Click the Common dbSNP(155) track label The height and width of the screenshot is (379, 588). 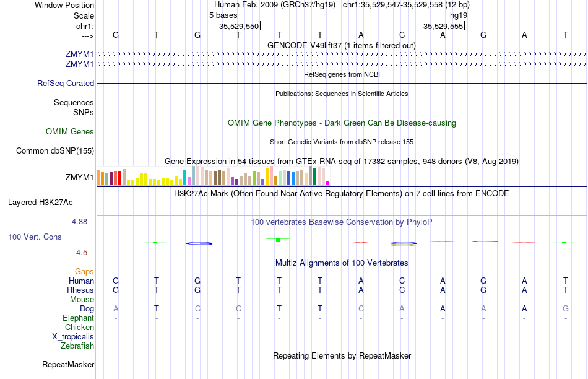[x=55, y=151]
